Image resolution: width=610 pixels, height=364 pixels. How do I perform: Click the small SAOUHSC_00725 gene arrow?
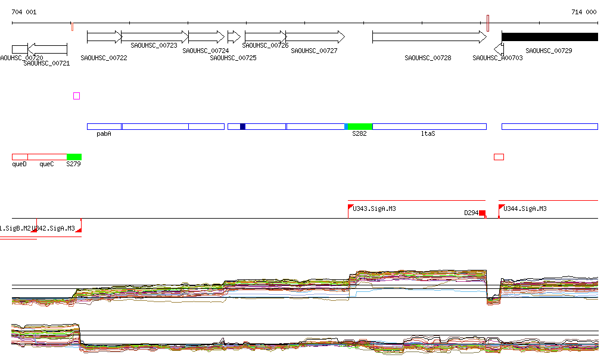[234, 37]
